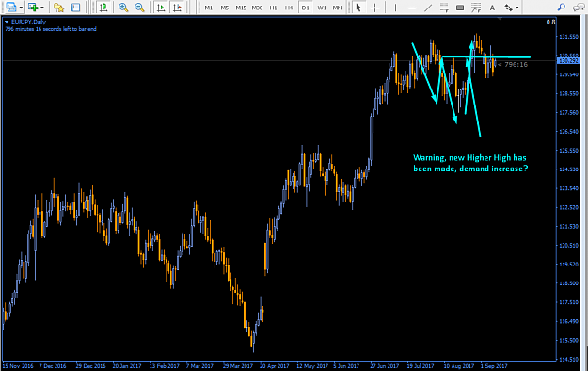Select the arrows objects tool

pos(508,8)
